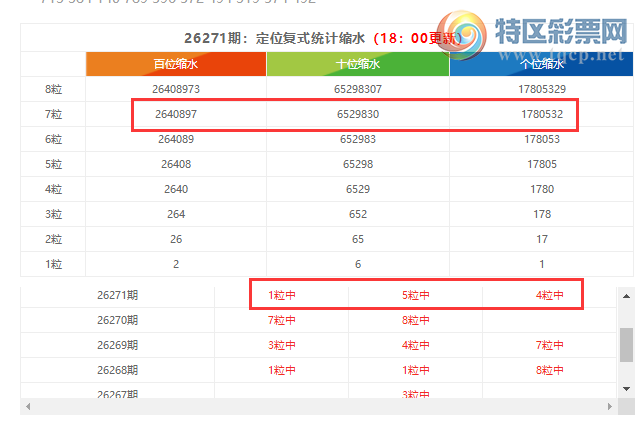Image resolution: width=637 pixels, height=435 pixels.
Task: Click the cell value 1780
Action: 542,189
